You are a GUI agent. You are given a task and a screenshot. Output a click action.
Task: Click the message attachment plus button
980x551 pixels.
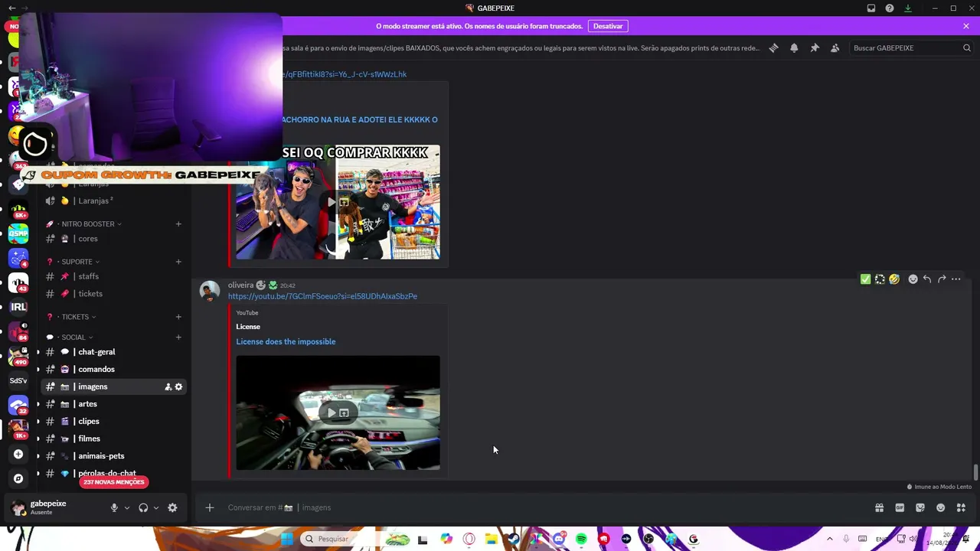point(209,507)
